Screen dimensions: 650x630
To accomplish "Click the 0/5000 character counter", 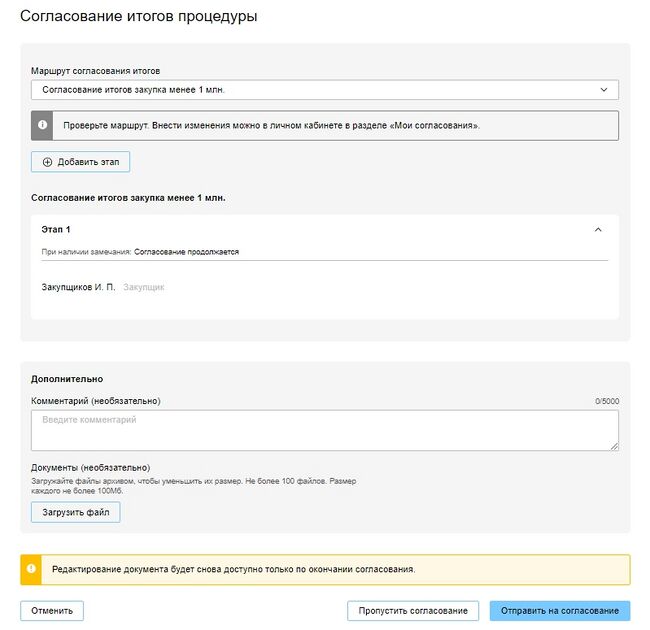I will tap(607, 401).
